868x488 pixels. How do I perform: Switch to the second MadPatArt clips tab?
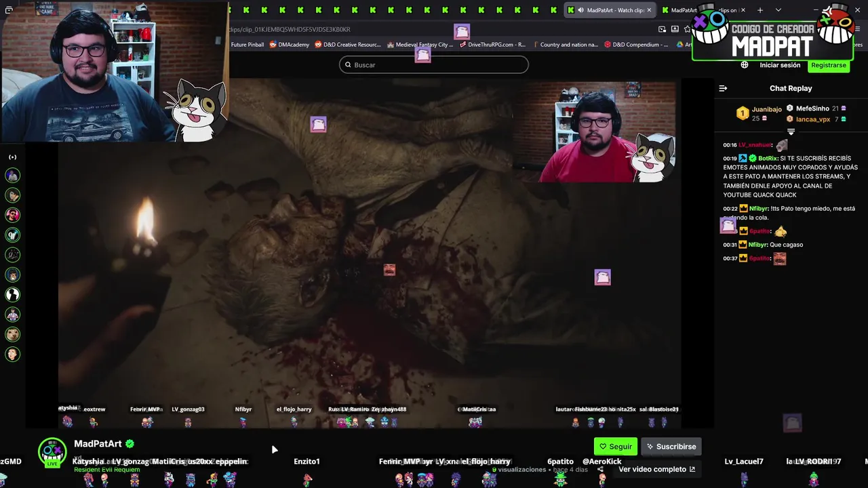coord(702,10)
